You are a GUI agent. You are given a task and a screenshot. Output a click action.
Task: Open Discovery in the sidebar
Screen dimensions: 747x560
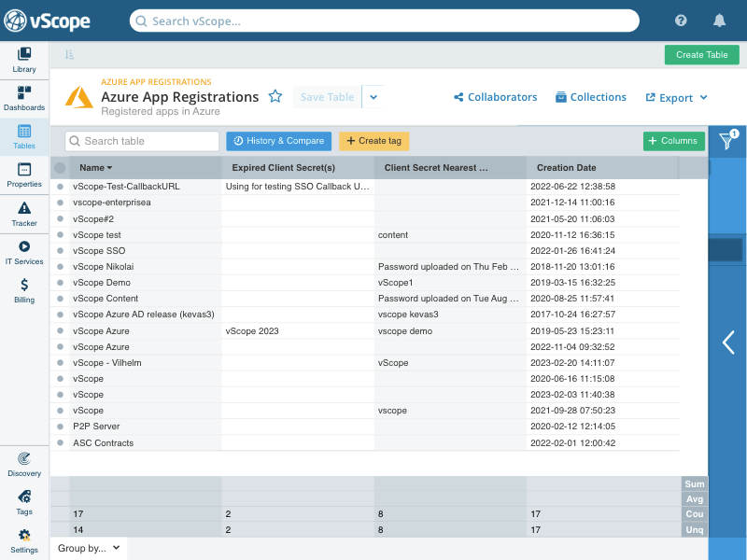pos(24,464)
